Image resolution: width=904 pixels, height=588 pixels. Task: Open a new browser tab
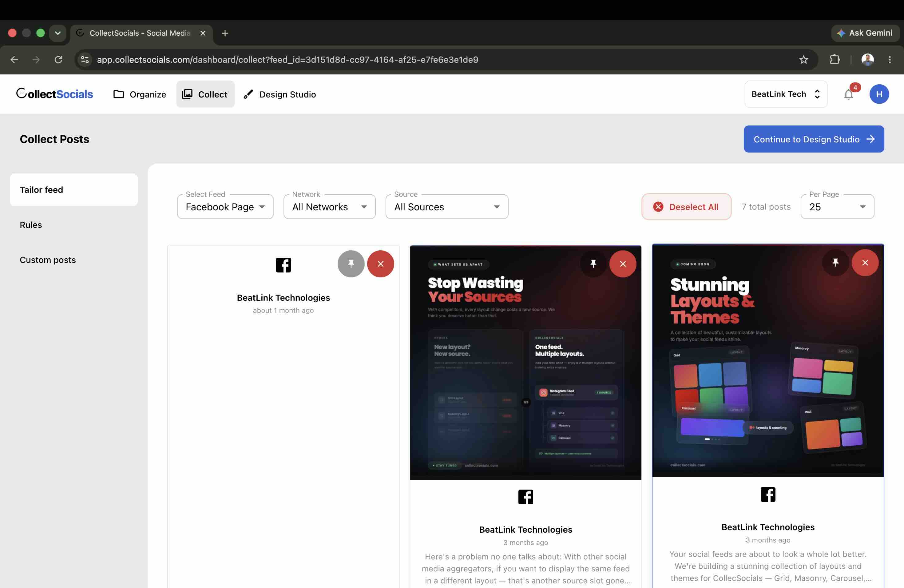225,34
